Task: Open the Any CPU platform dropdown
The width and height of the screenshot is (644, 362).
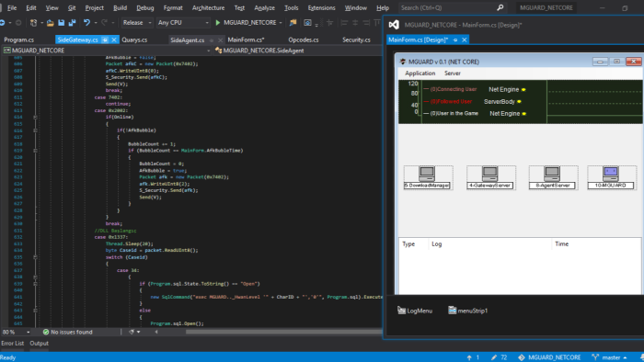Action: [183, 23]
